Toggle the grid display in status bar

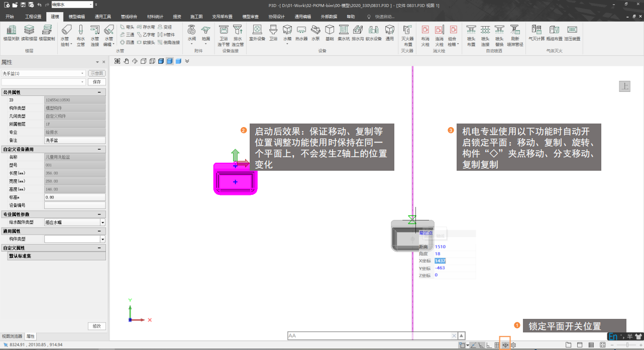pyautogui.click(x=497, y=345)
